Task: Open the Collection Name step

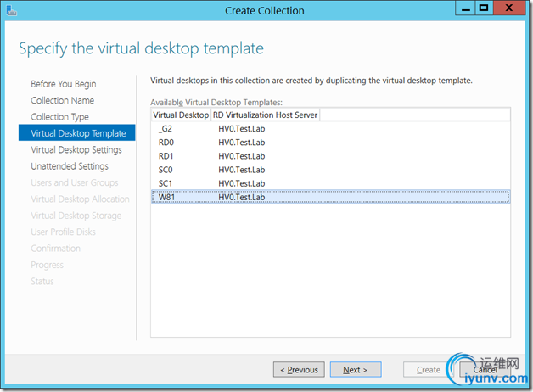Action: coord(62,100)
